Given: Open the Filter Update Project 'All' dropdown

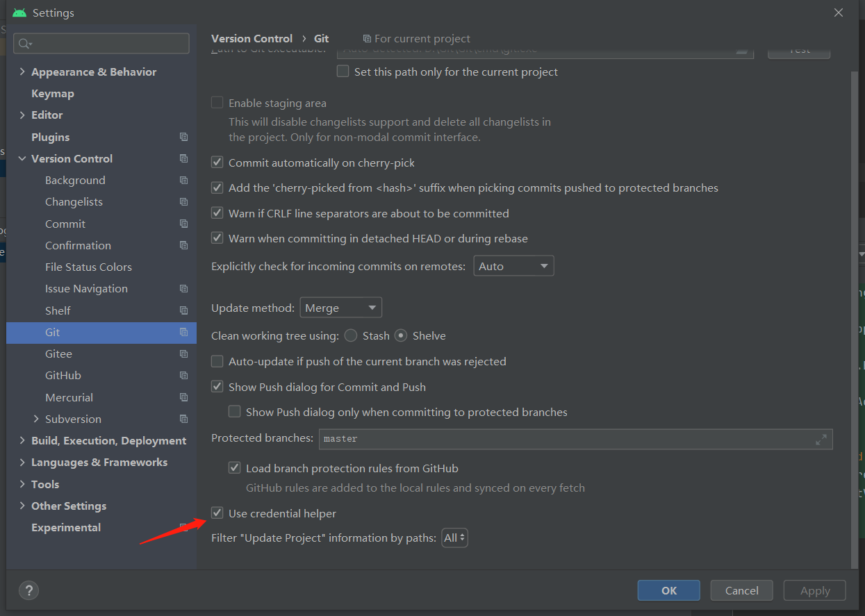Looking at the screenshot, I should 454,538.
